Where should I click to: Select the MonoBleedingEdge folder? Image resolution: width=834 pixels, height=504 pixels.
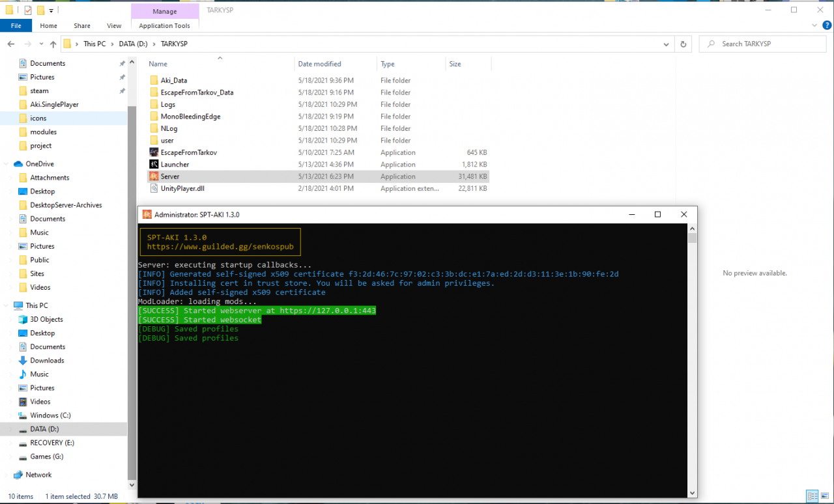coord(190,117)
